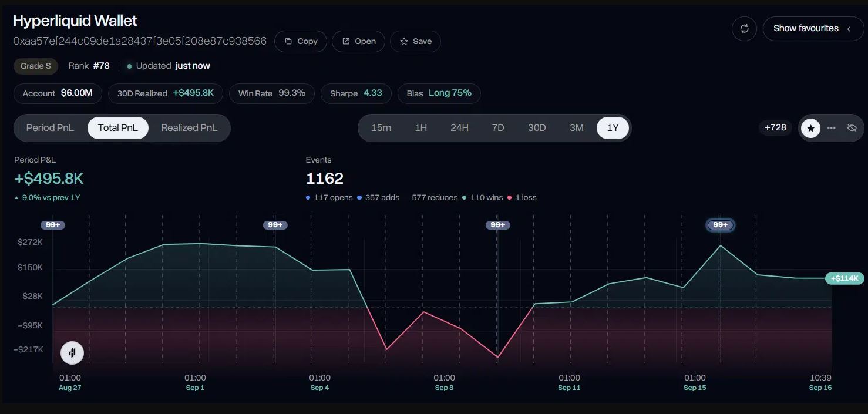
Task: Click the 1 loss legend item
Action: point(522,198)
